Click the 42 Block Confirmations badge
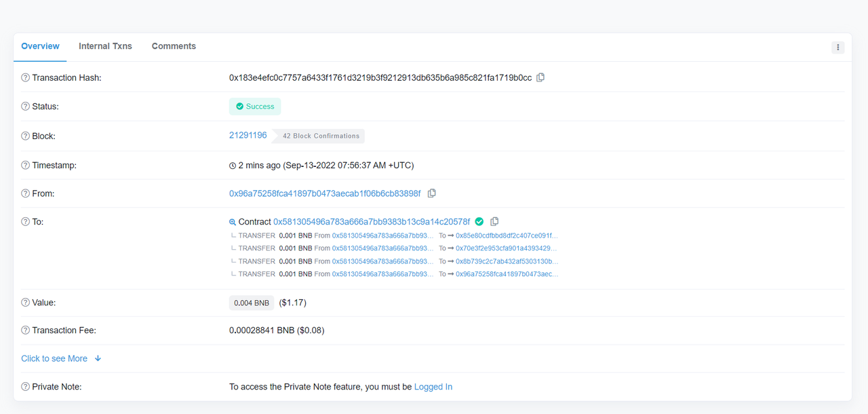The width and height of the screenshot is (868, 414). pyautogui.click(x=319, y=136)
